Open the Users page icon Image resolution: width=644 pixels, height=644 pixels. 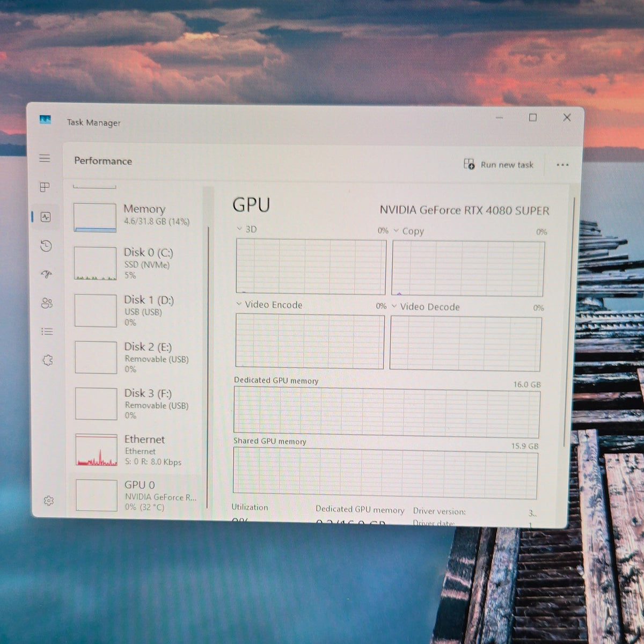coord(47,303)
